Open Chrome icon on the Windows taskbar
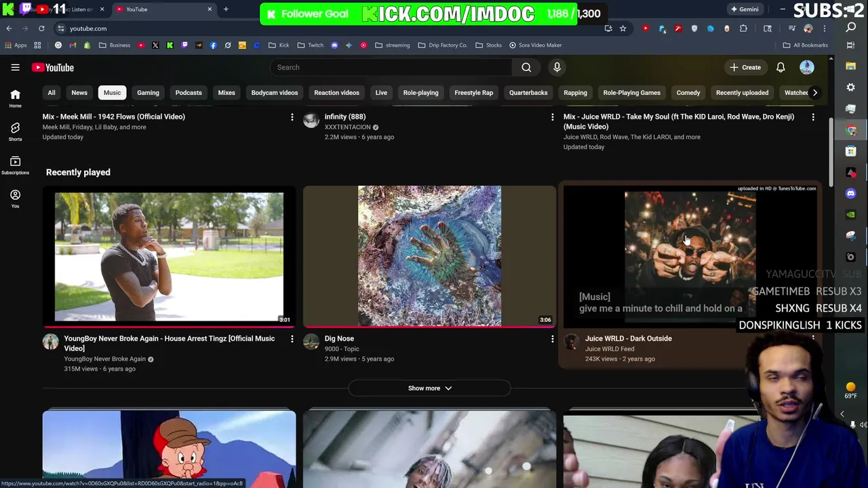 pos(851,130)
